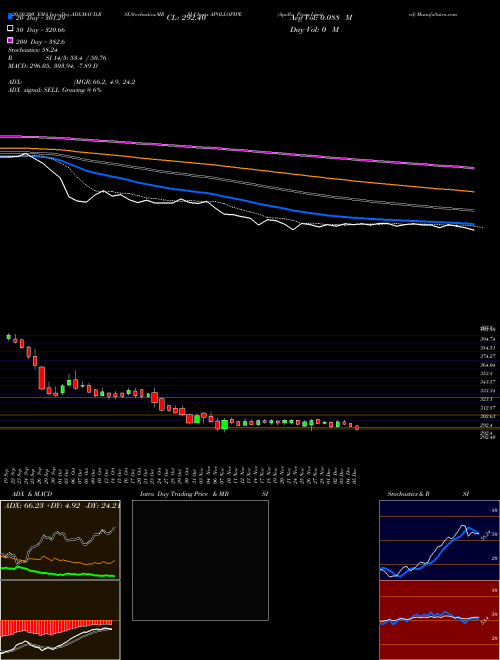Click the 'CL: 292.40' closing price label
Screen dimensions: 500x660
pyautogui.click(x=186, y=18)
